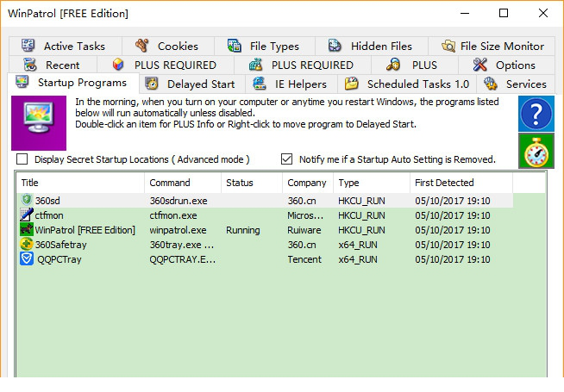Click the File Types tab icon
Viewport: 564px width, 392px height.
coord(235,46)
